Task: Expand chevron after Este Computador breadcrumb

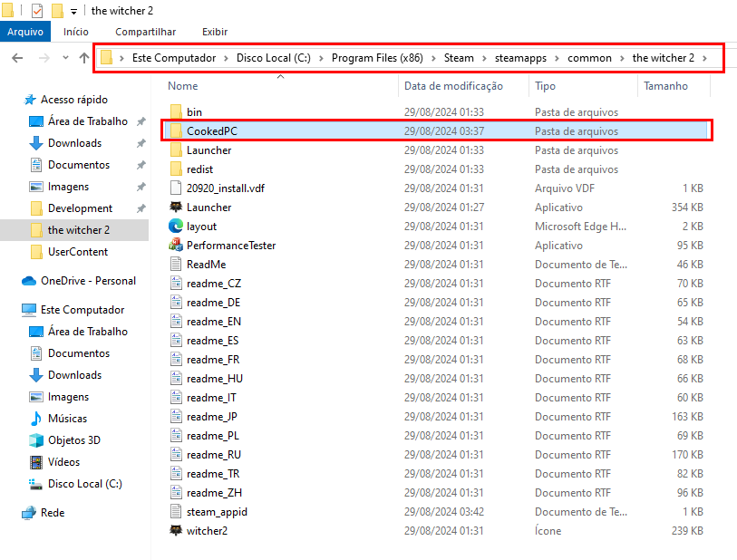Action: 226,58
